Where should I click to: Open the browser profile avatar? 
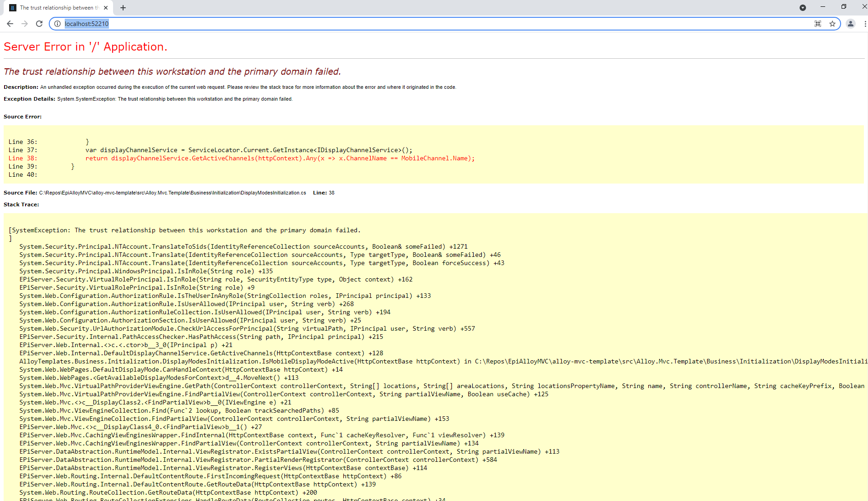(x=850, y=24)
